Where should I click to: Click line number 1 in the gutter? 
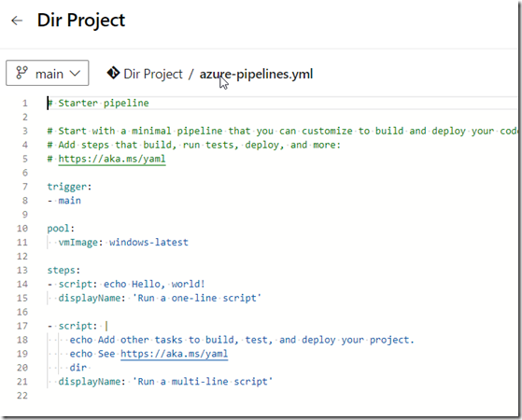[x=25, y=104]
